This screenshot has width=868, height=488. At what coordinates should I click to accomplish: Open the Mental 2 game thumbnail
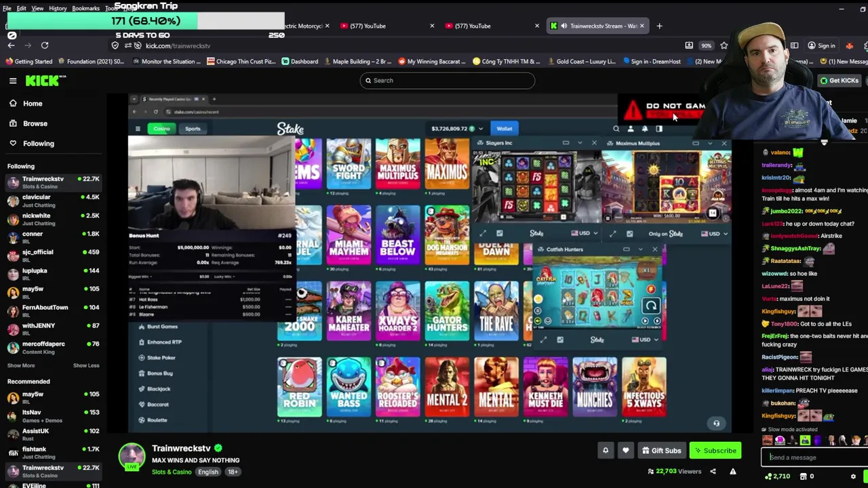point(447,386)
